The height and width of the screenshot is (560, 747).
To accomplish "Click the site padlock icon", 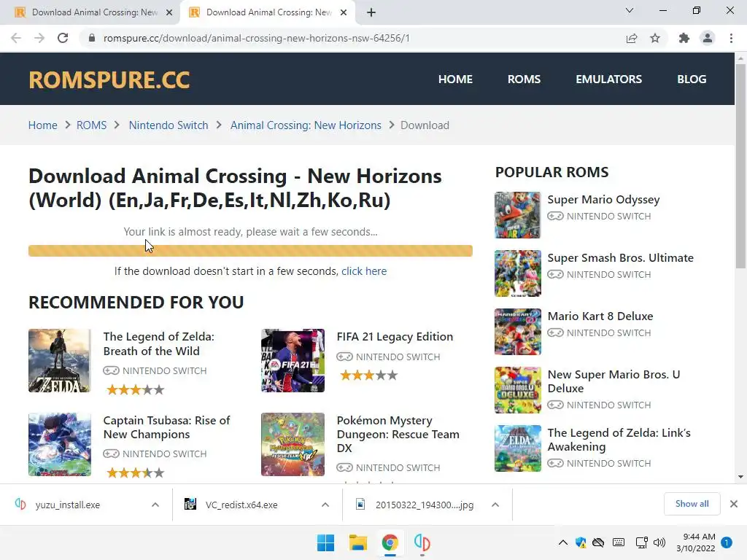I will (92, 38).
